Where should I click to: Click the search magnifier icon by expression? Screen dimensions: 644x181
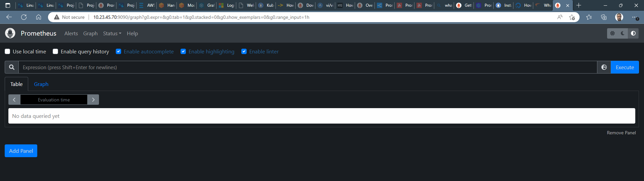pos(12,67)
